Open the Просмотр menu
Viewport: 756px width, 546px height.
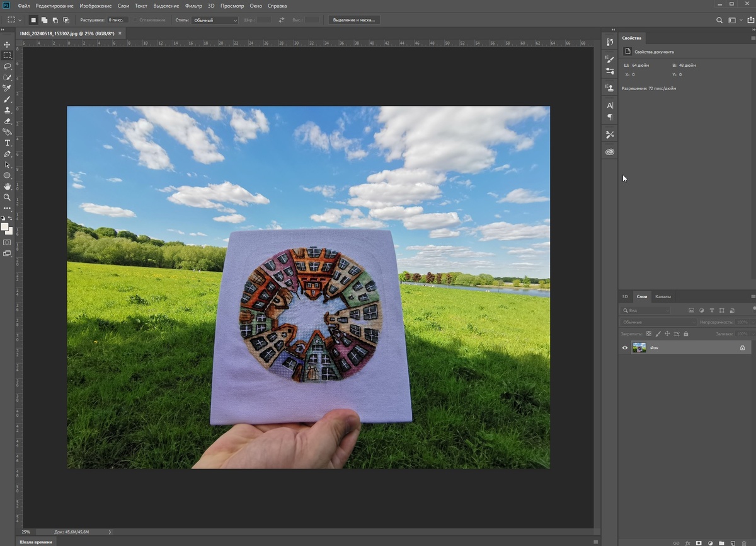click(x=232, y=6)
